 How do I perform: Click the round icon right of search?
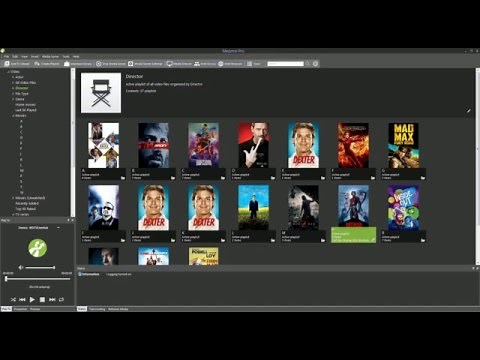click(315, 63)
